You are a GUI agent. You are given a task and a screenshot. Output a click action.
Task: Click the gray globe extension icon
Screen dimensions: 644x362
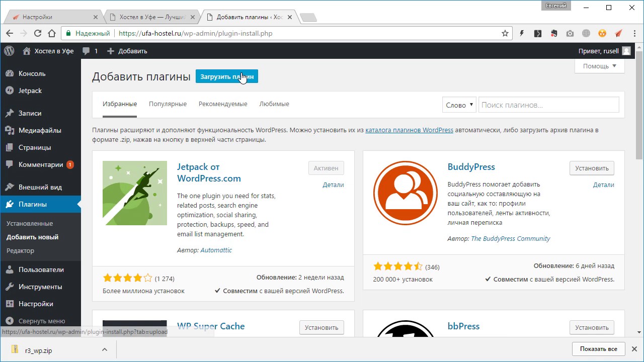[586, 34]
